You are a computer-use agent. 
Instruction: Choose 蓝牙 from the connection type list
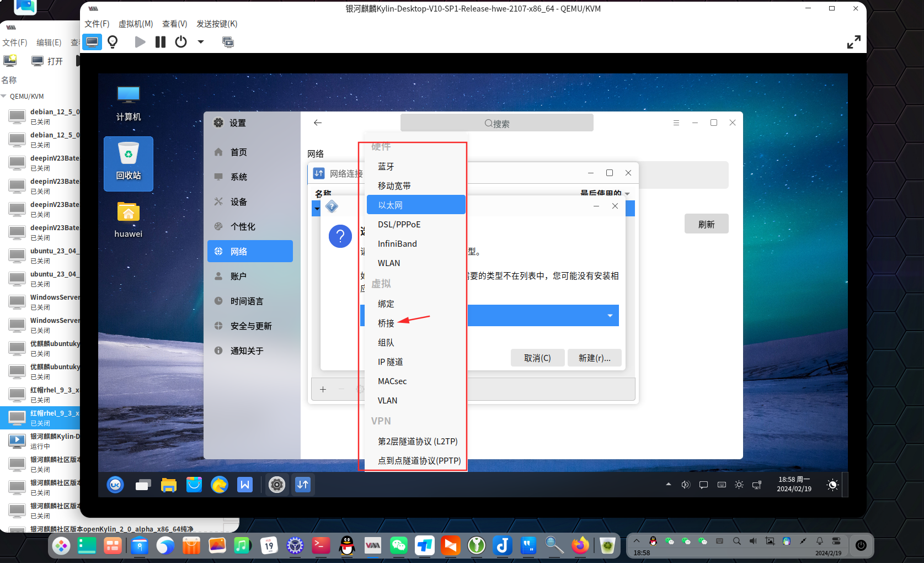tap(416, 166)
